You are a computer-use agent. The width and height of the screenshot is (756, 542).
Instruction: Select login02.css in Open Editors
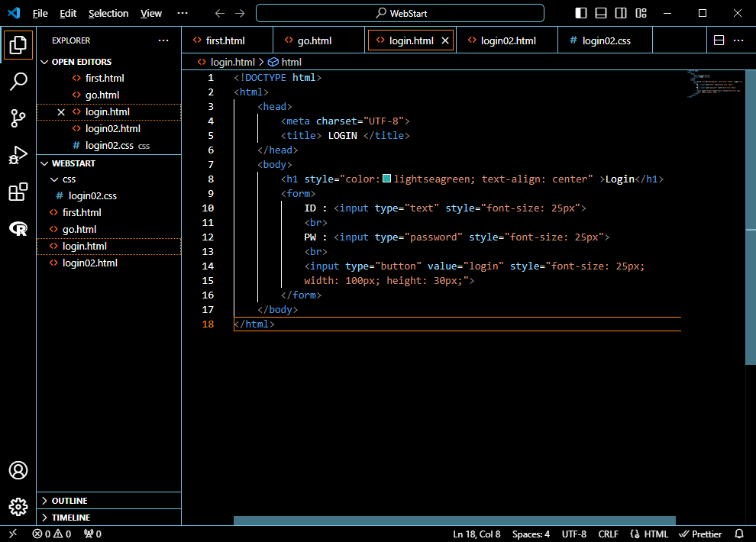coord(108,146)
